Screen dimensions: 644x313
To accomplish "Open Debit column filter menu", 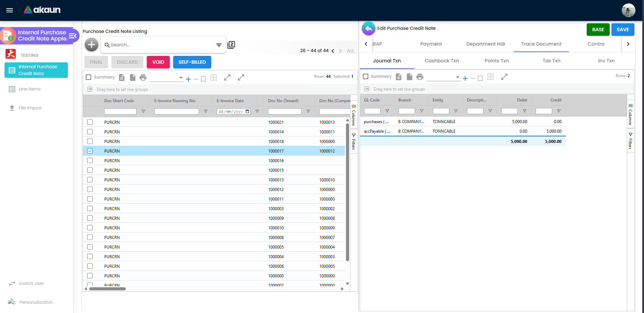I will (524, 111).
